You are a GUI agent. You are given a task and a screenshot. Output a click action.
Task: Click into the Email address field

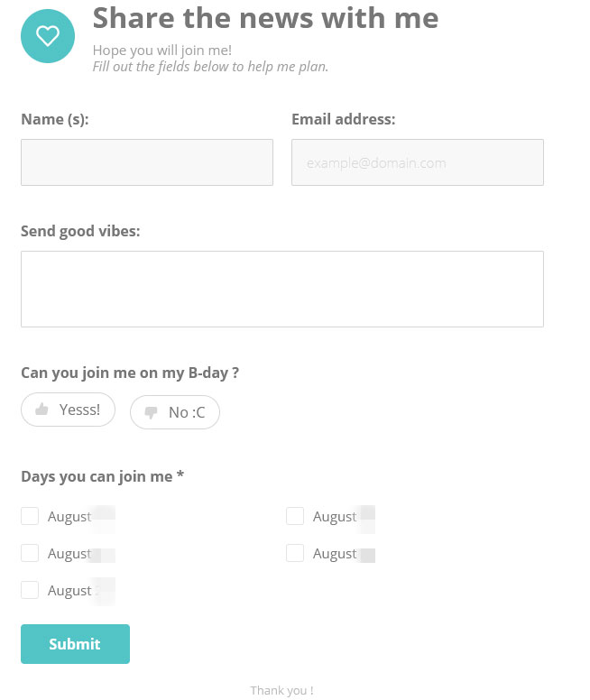tap(418, 162)
